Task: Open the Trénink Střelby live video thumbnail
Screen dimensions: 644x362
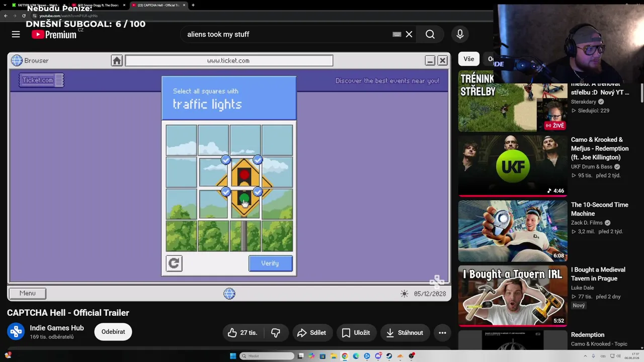Action: coord(513,101)
